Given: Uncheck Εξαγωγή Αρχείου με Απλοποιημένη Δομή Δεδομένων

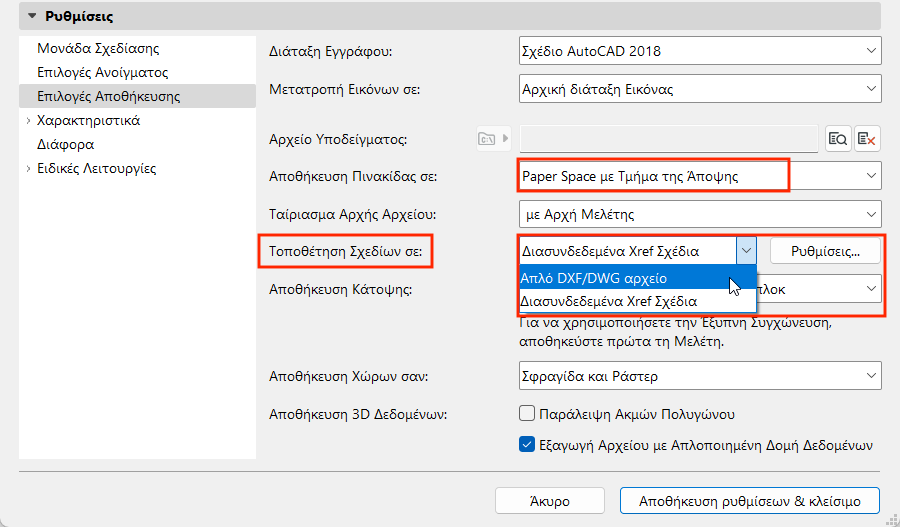Looking at the screenshot, I should coord(528,445).
